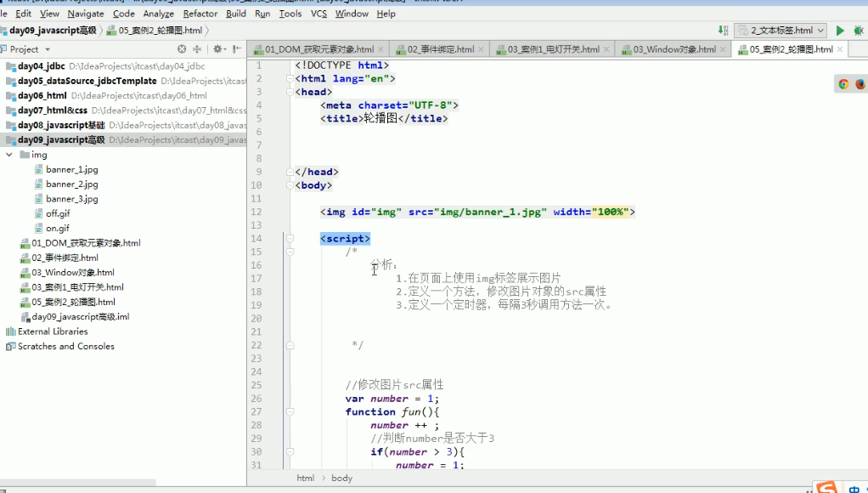
Task: Run the 2_文本标签.html configuration
Action: coord(840,31)
